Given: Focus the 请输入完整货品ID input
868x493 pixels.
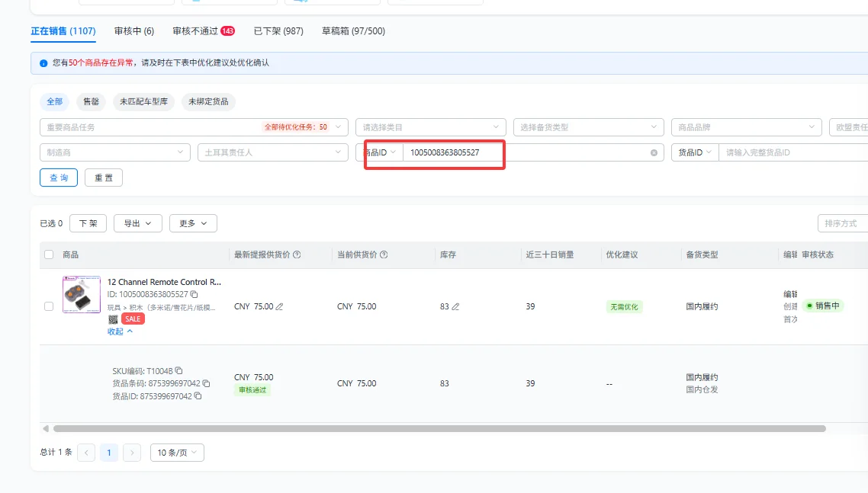Looking at the screenshot, I should point(794,152).
